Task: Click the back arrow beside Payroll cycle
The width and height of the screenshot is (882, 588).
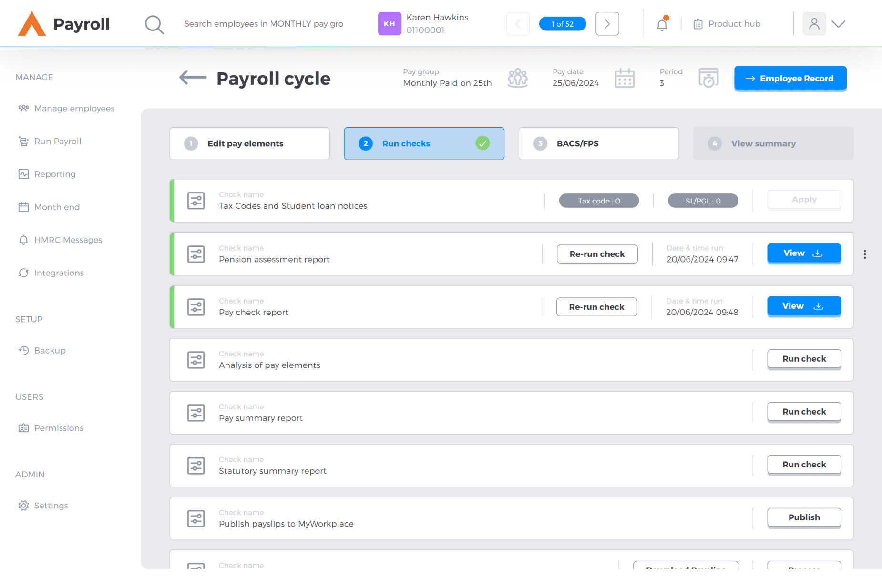Action: click(192, 78)
